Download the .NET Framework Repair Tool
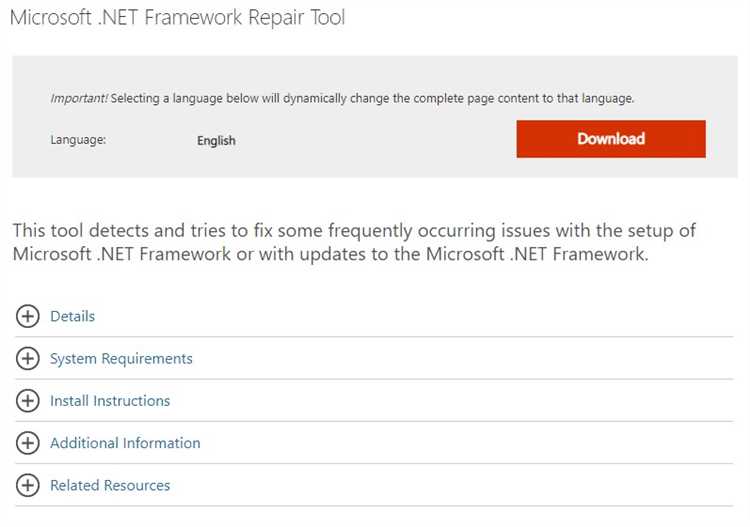 click(x=611, y=139)
